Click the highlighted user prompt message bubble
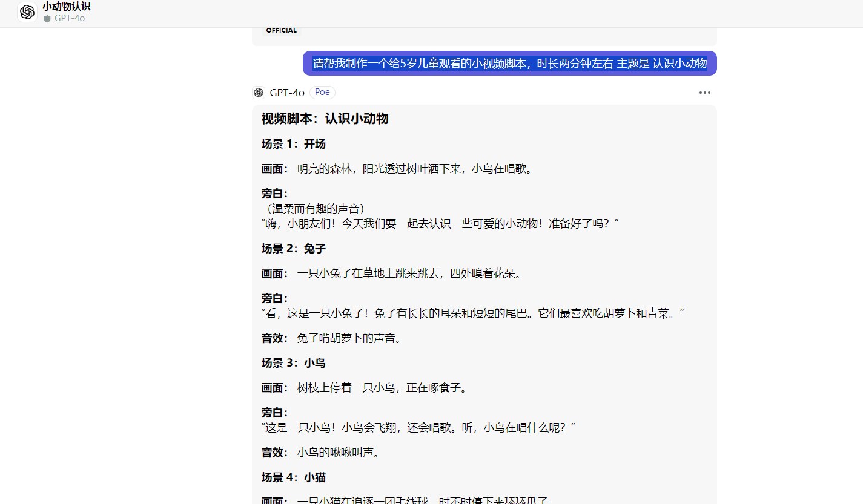The height and width of the screenshot is (504, 863). pos(510,64)
